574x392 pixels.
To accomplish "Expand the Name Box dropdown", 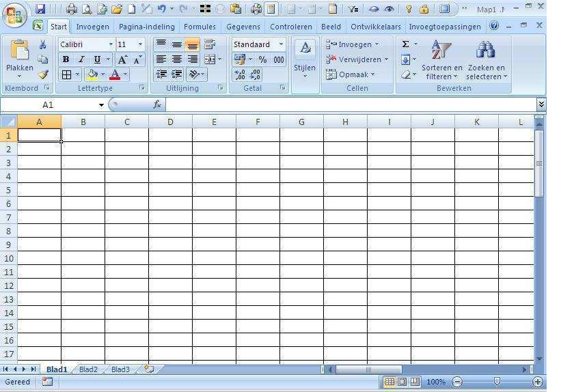I will coord(101,105).
